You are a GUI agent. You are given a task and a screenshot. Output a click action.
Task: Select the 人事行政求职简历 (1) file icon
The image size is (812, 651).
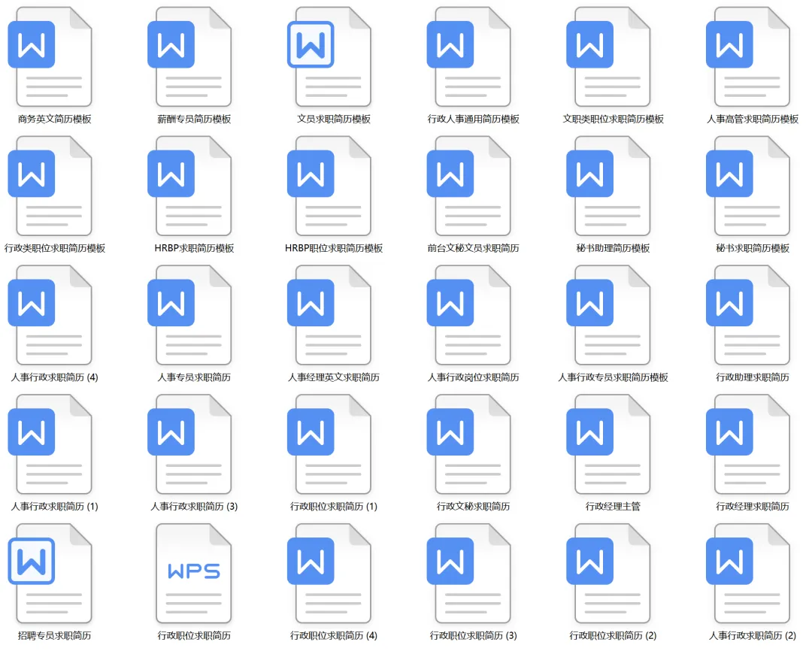pos(50,444)
